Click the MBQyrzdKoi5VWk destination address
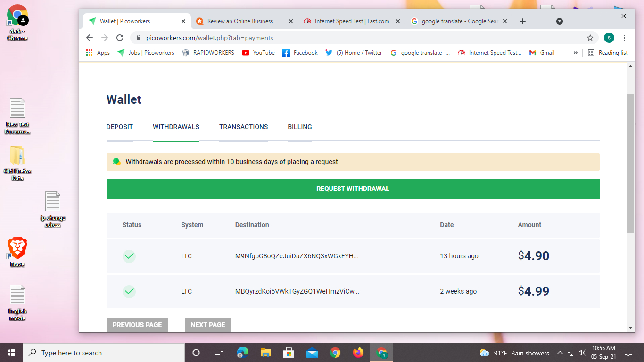The width and height of the screenshot is (644, 362). 297,291
